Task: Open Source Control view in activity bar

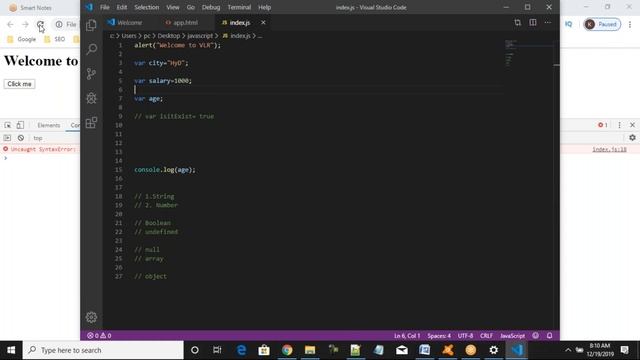Action: pyautogui.click(x=91, y=74)
